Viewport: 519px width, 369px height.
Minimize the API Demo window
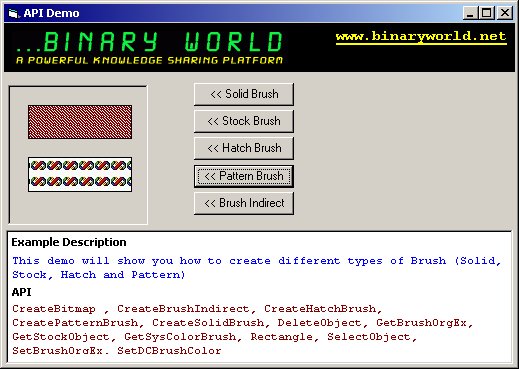click(470, 13)
